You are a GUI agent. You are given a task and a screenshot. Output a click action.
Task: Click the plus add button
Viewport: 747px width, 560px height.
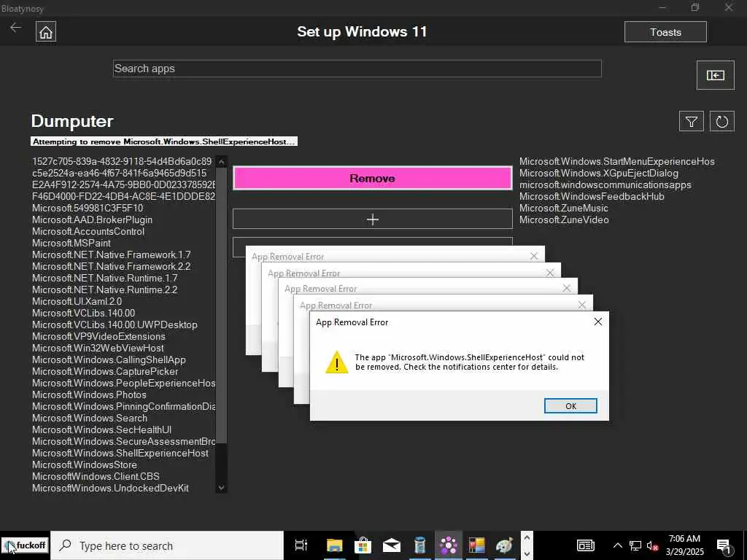[373, 219]
